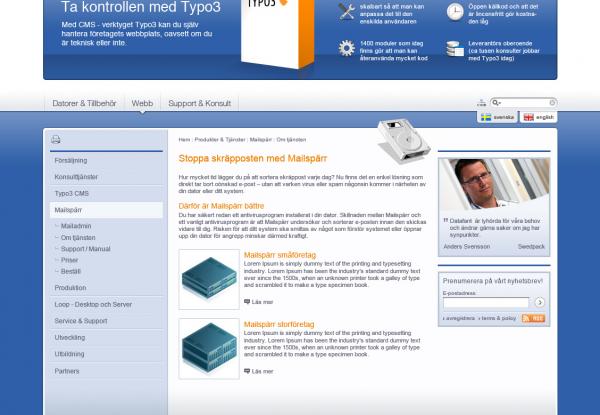Click the clock icon in the banner
Screen dimensions: 600x415
455,12
